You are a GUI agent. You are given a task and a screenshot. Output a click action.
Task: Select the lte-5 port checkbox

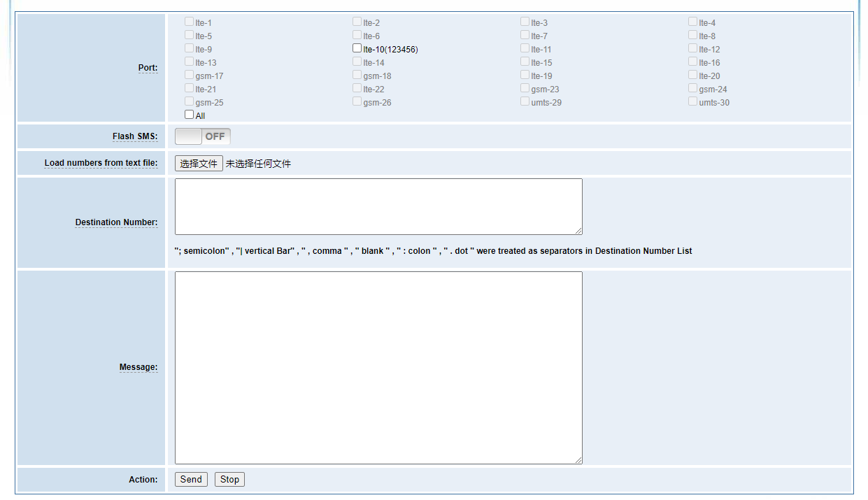[x=190, y=35]
